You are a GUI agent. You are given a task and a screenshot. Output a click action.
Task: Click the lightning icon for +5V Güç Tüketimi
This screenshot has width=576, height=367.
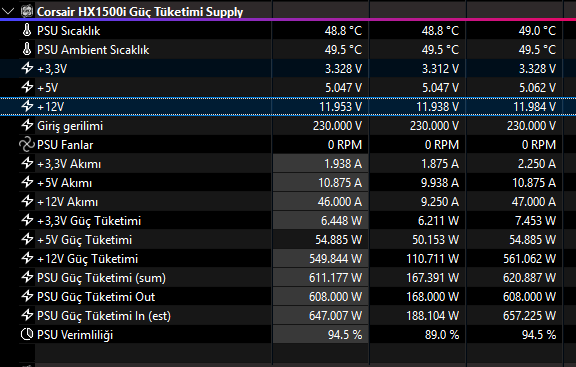tap(27, 240)
